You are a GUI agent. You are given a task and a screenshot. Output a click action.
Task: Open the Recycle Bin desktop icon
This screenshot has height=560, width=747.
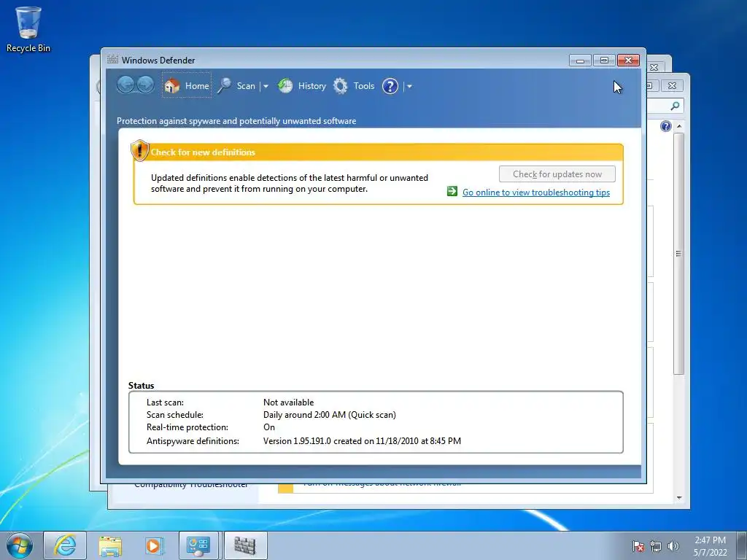coord(28,29)
